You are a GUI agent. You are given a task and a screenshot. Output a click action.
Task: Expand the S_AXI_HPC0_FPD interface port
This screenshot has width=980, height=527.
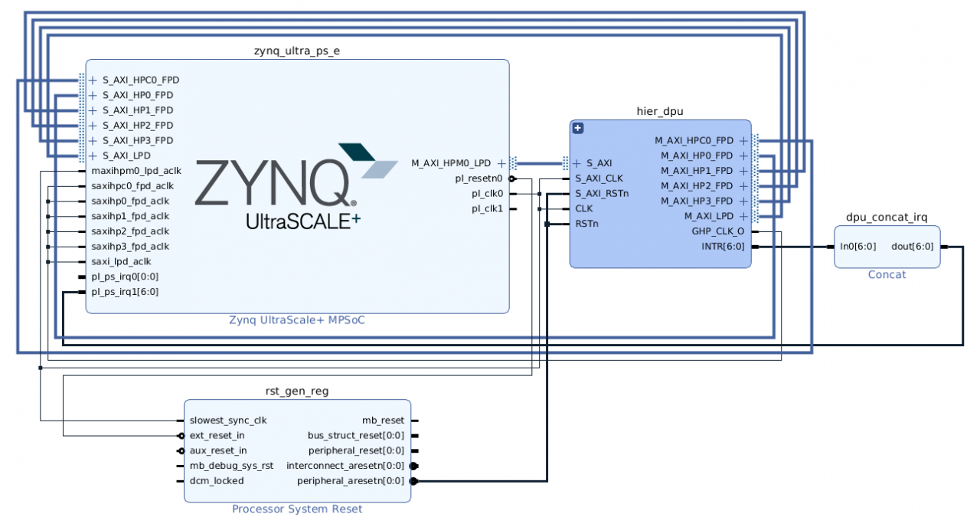point(93,80)
